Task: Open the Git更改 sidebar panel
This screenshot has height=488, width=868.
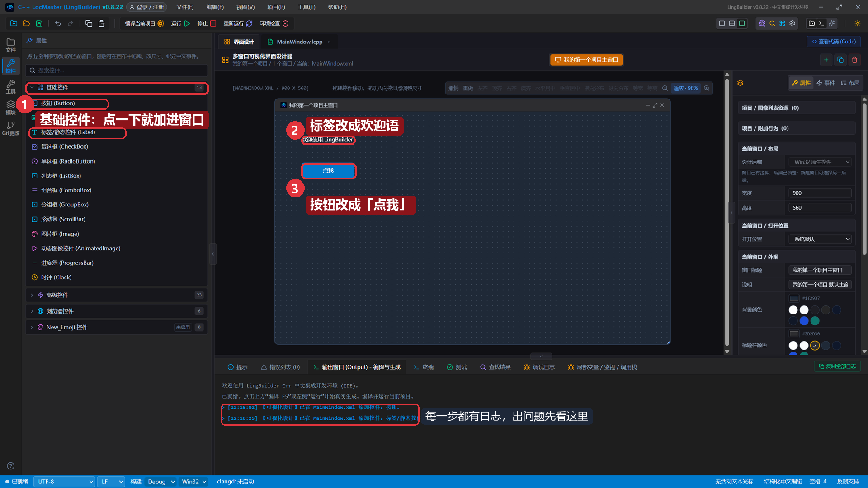Action: 11,128
